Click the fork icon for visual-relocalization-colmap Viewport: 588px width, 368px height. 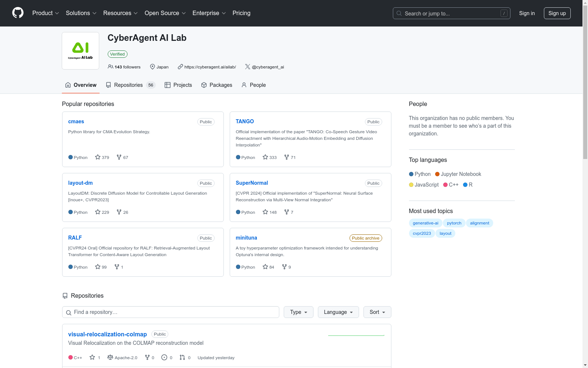[147, 357]
